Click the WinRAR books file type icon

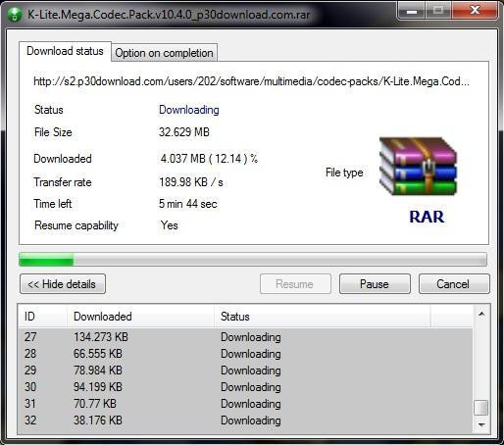click(419, 166)
